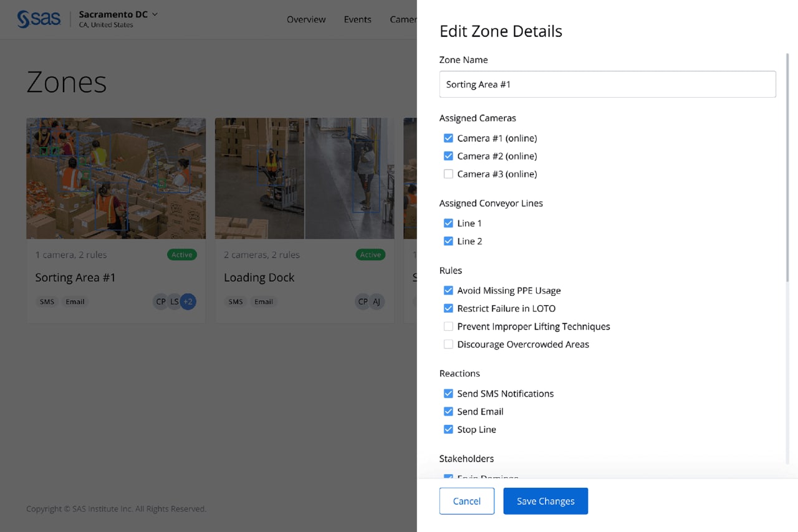This screenshot has height=532, width=798.
Task: Click the SMS tag on Sorting Area #1
Action: 47,302
